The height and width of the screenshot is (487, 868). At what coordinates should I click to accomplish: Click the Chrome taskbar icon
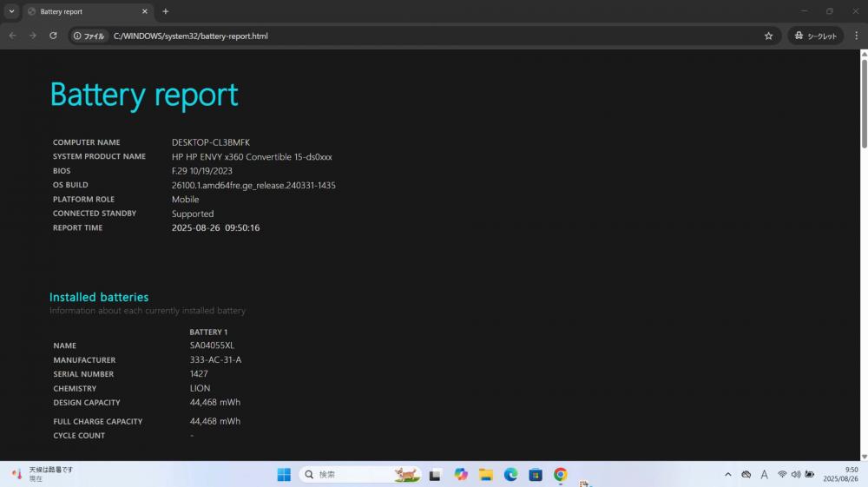click(560, 474)
